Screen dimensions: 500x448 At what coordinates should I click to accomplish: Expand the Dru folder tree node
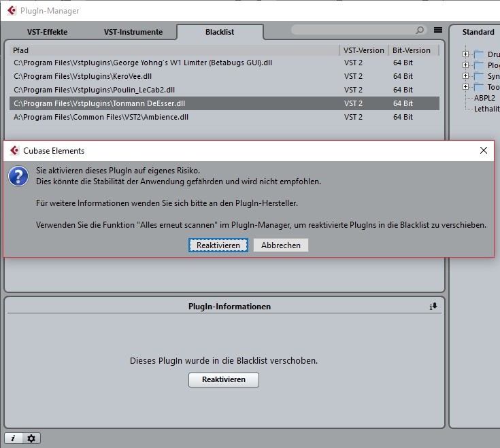465,54
